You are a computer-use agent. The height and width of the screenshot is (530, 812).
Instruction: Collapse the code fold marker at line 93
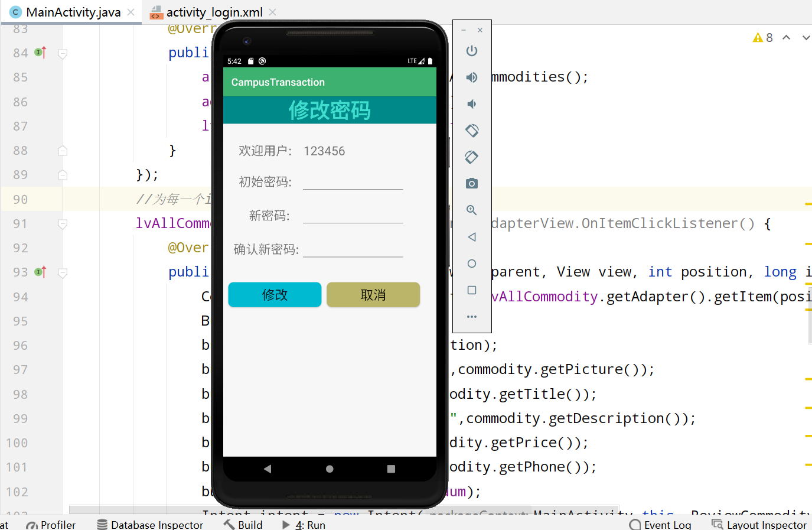coord(63,272)
